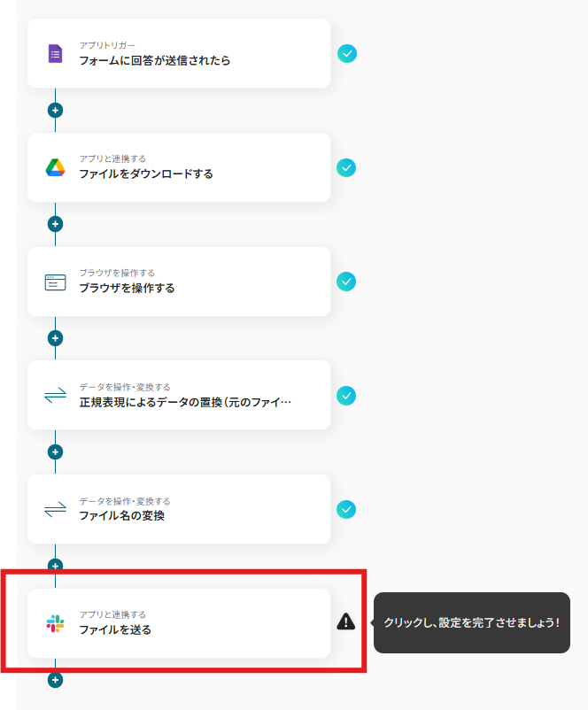Click the arrows icon in the 正規表現によるデータの置換 card
588x710 pixels.
click(x=55, y=396)
